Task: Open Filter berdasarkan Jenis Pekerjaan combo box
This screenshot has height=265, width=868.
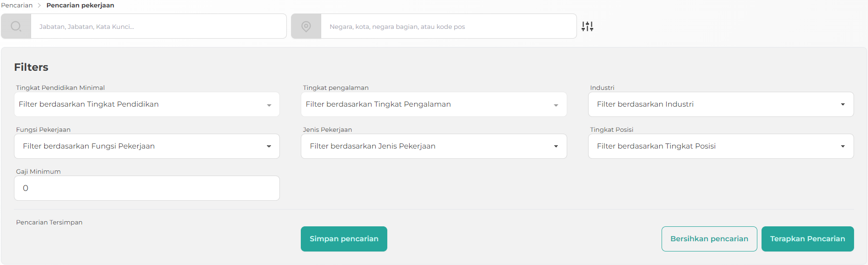Action: coord(434,146)
